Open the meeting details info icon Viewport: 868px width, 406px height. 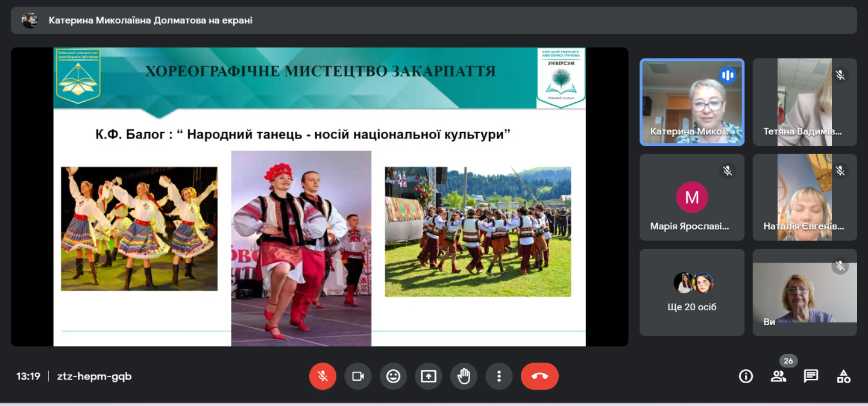[x=746, y=376]
